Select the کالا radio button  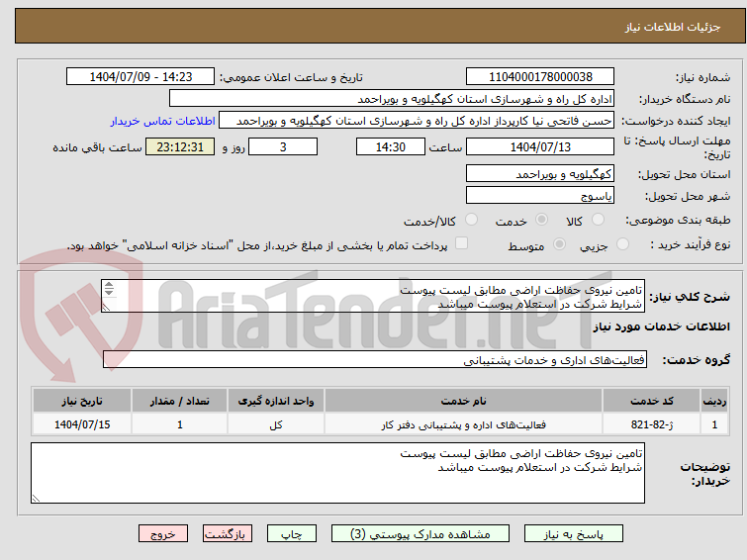(x=598, y=220)
